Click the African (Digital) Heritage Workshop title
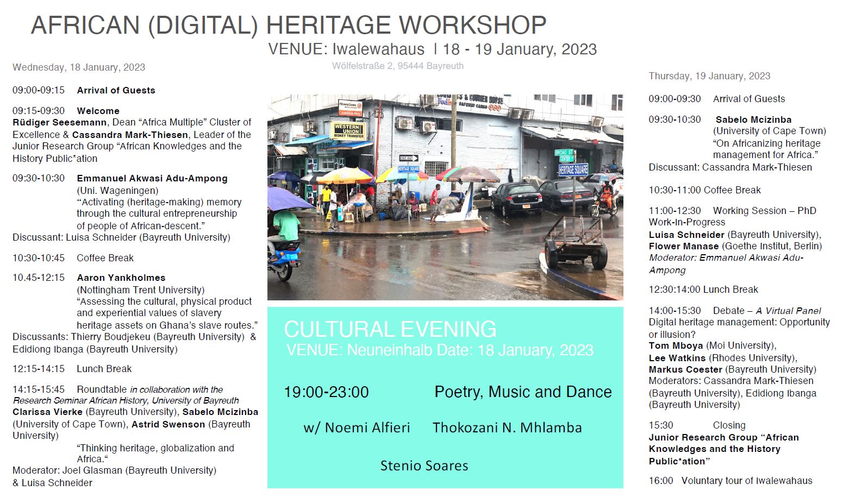This screenshot has height=497, width=868. (288, 25)
